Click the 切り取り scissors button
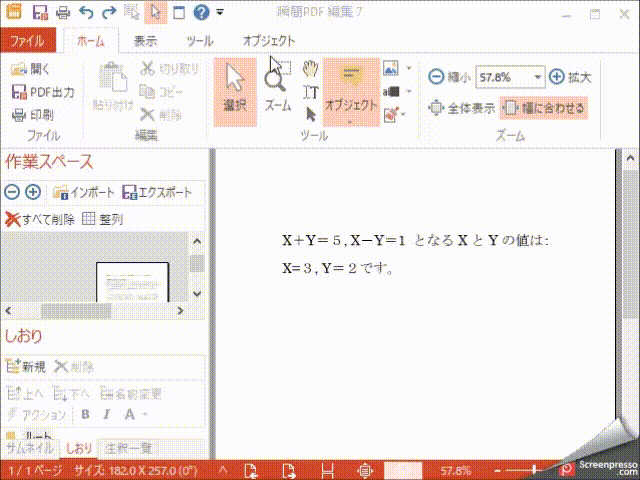Screen dimensions: 640x480 pyautogui.click(x=169, y=69)
